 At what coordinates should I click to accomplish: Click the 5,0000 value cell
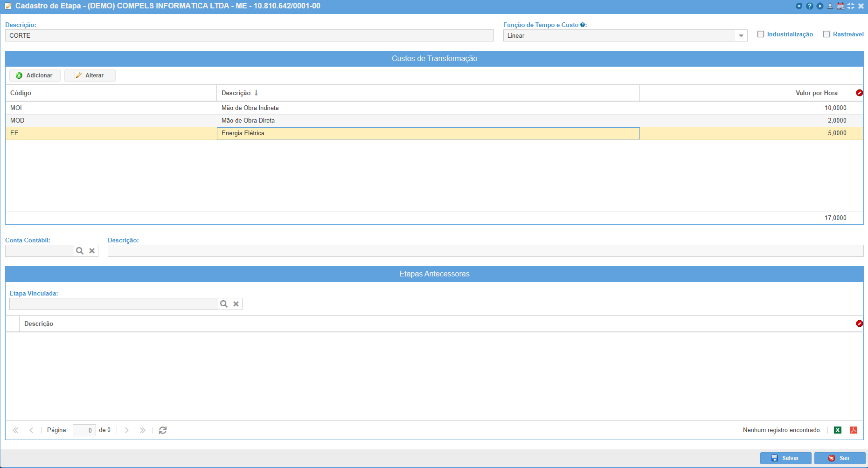(745, 133)
